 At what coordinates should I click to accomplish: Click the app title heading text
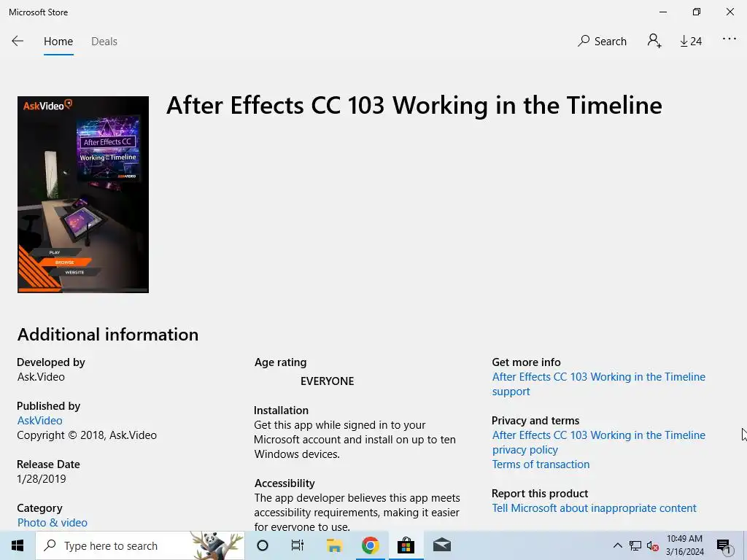pyautogui.click(x=414, y=105)
